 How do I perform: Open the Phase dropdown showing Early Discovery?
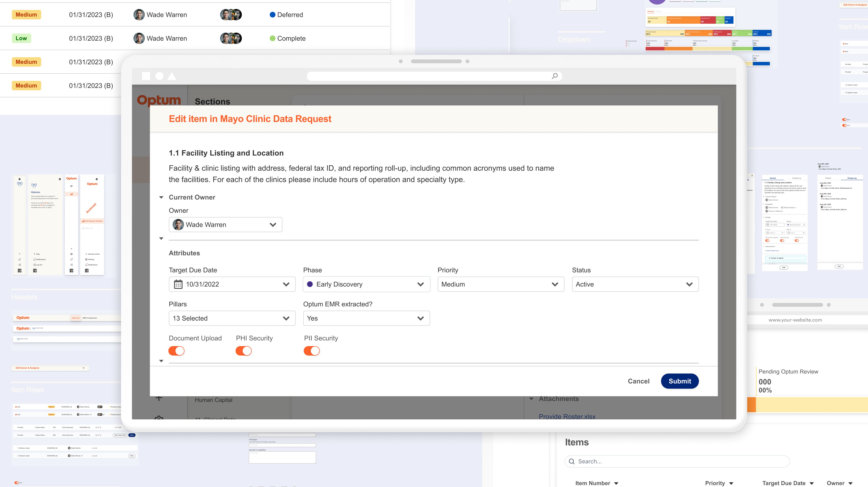coord(367,284)
